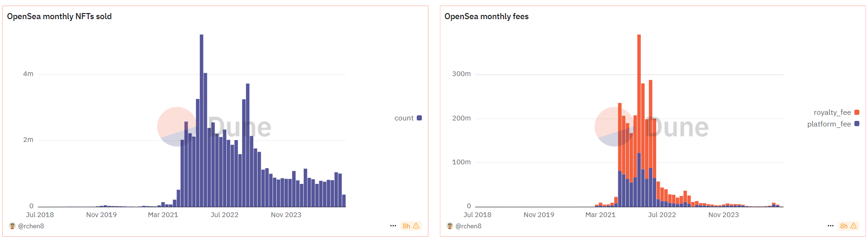The image size is (868, 239).
Task: Click the tallest orange bar in monthly fees chart
Action: (x=639, y=94)
